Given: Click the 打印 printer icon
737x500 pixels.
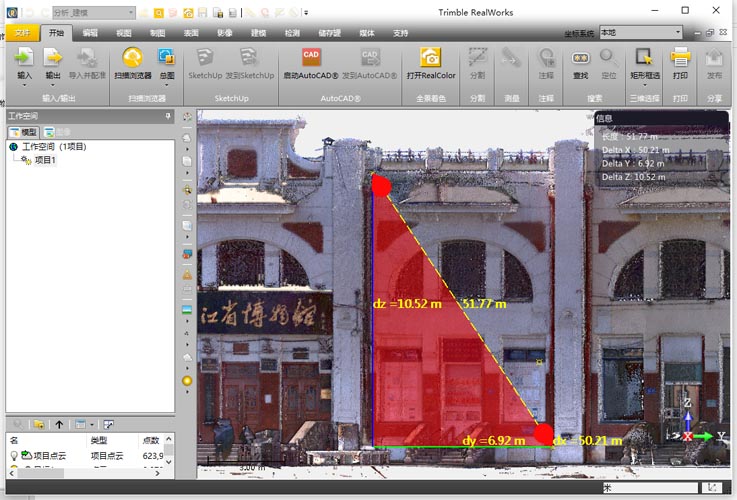Looking at the screenshot, I should pyautogui.click(x=680, y=57).
